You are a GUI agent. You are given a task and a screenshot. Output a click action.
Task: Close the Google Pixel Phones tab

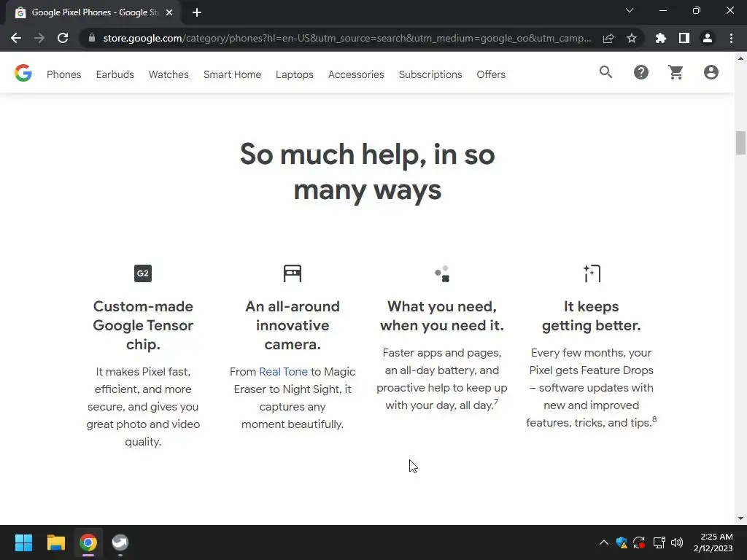coord(169,12)
